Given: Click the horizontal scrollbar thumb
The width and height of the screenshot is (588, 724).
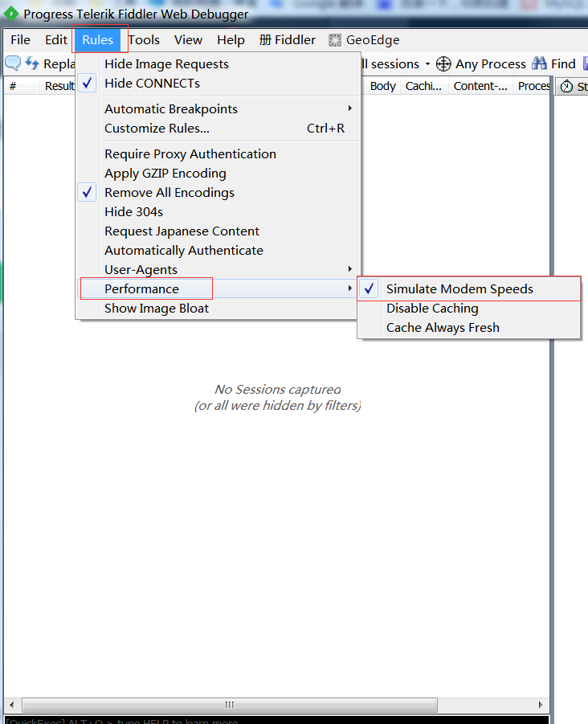Looking at the screenshot, I should [x=230, y=705].
